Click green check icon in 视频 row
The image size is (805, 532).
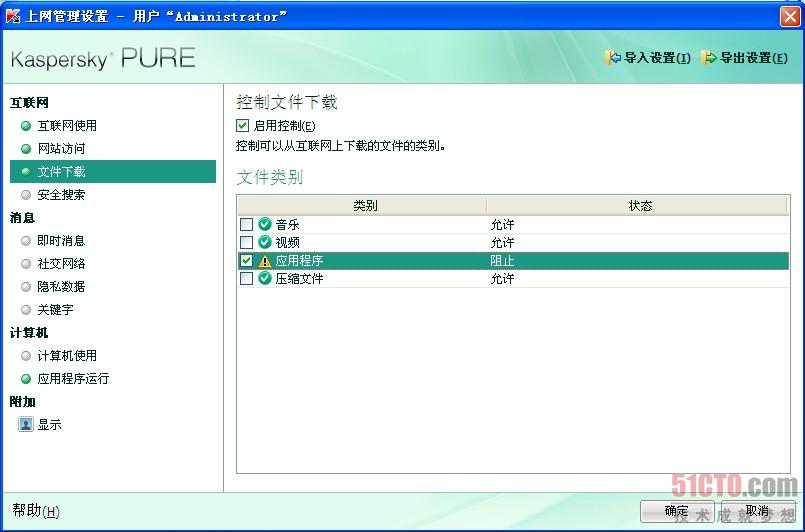tap(264, 242)
